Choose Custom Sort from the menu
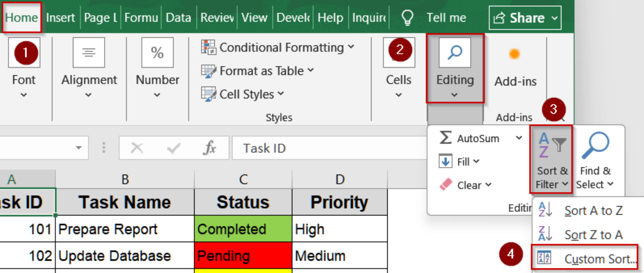 (x=585, y=259)
